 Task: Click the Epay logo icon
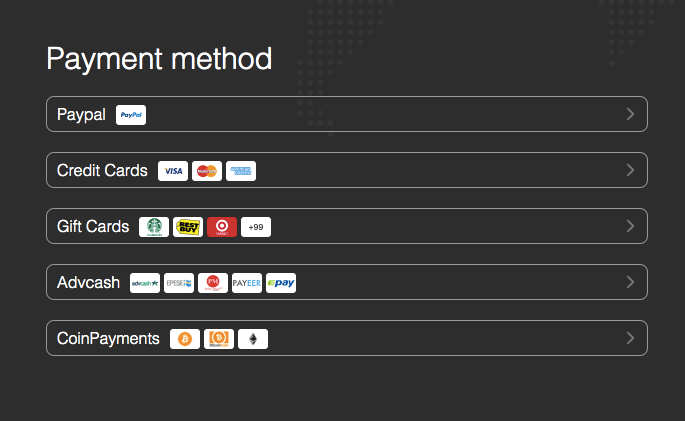pos(281,283)
